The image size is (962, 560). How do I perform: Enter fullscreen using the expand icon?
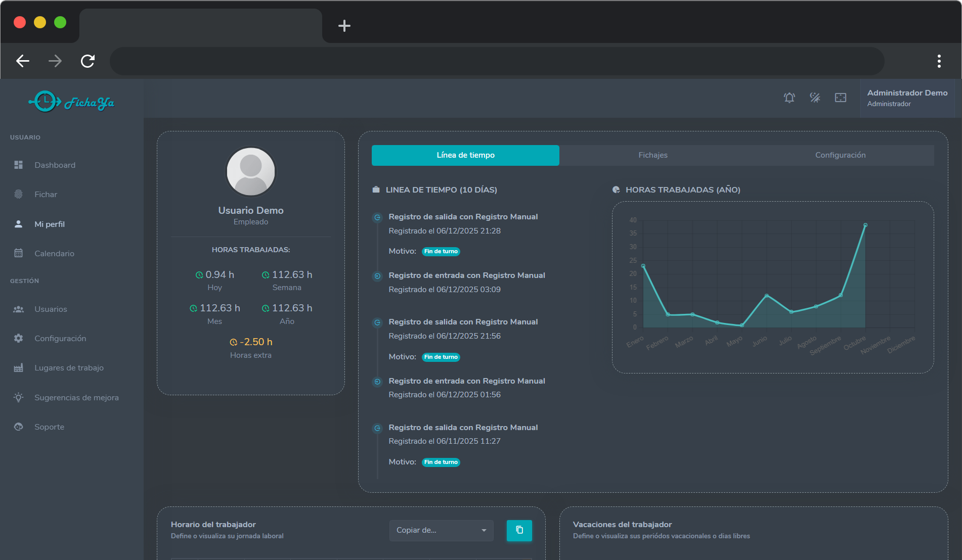pyautogui.click(x=840, y=98)
